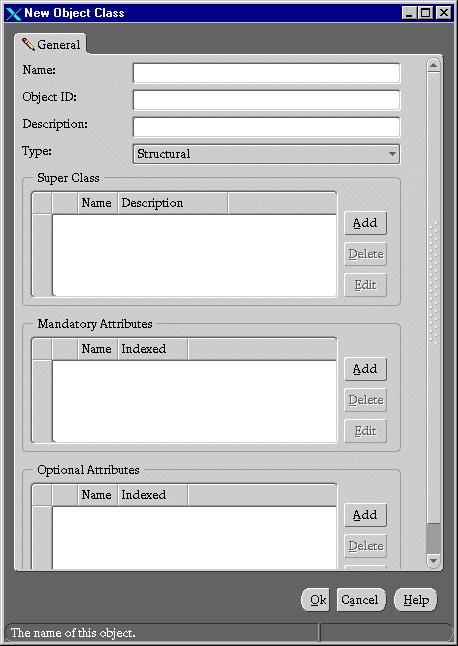This screenshot has width=458, height=646.
Task: Click Name header in Mandatory Attributes table
Action: [98, 349]
